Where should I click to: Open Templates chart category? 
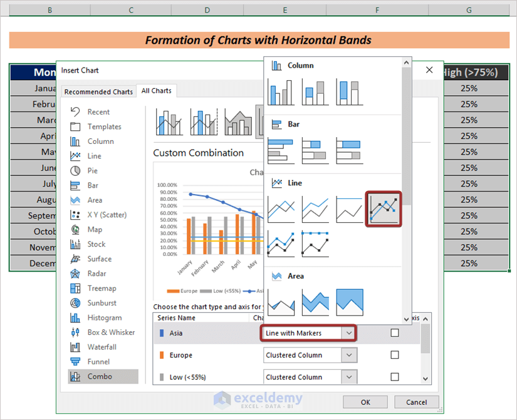(103, 126)
